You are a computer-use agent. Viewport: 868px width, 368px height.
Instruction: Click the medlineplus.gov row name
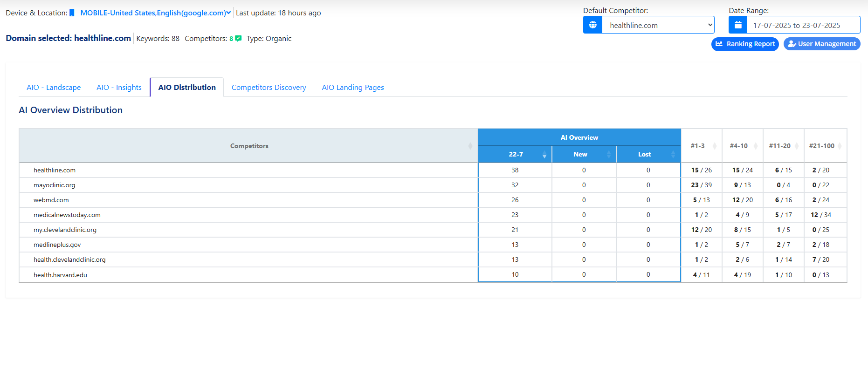[x=57, y=245]
